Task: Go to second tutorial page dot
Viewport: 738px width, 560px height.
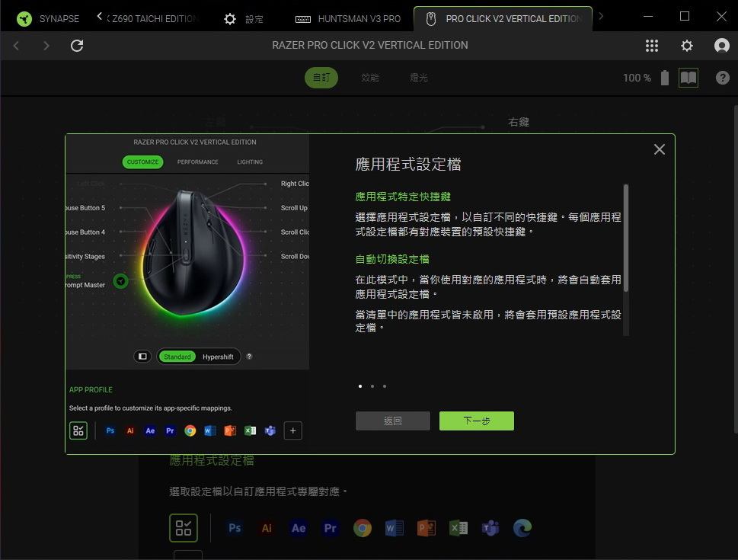Action: [x=372, y=386]
